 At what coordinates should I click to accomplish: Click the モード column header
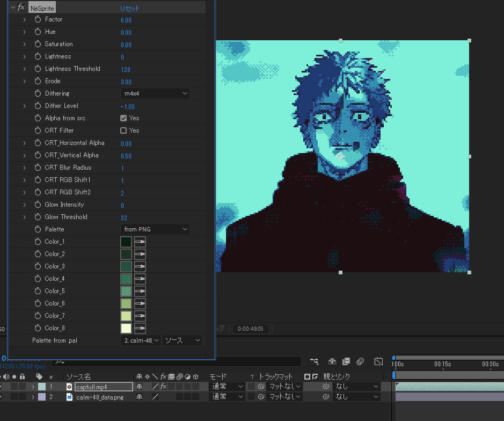(218, 376)
